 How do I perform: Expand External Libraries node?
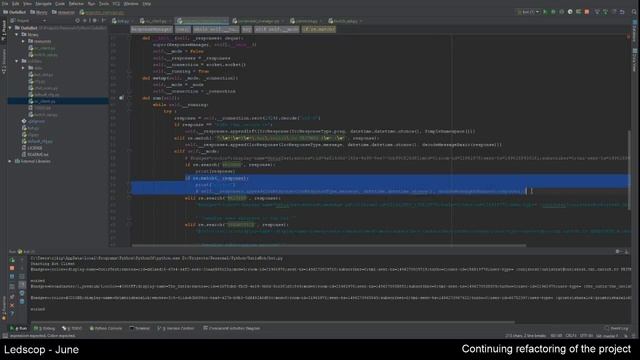[11, 161]
